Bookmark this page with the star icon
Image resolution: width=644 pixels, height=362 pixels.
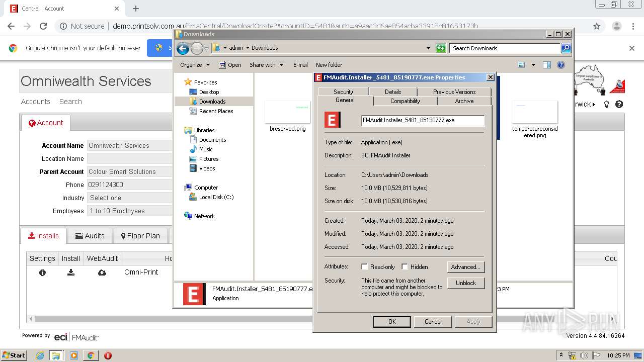[597, 26]
